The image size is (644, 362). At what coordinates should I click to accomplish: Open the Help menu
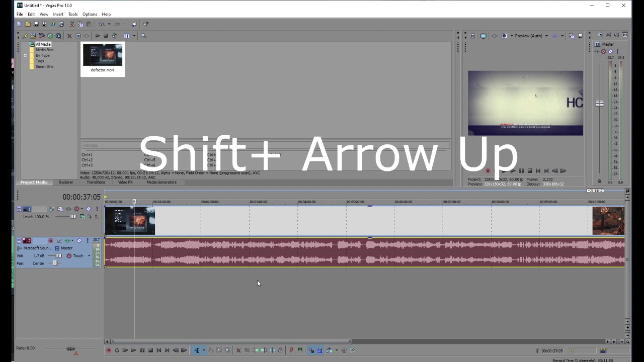(106, 14)
